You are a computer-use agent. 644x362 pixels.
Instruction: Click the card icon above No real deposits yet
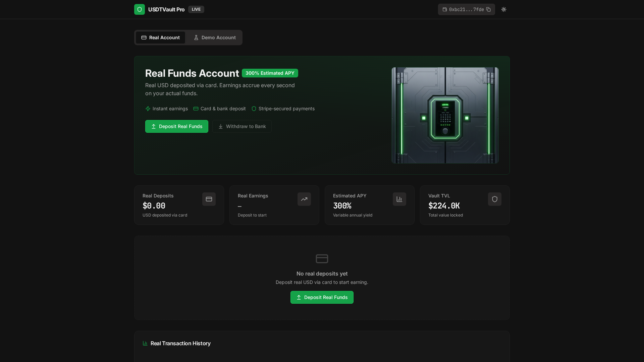(x=322, y=258)
